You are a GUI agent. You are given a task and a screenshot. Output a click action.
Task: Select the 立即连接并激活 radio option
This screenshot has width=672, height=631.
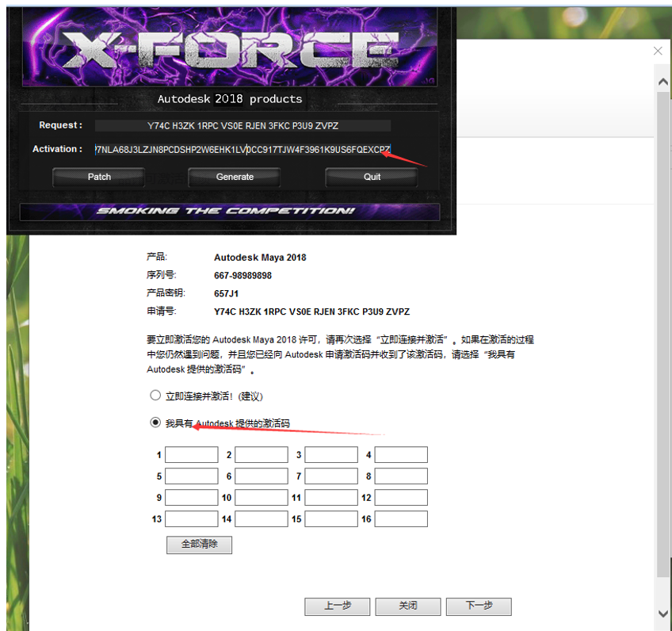155,396
